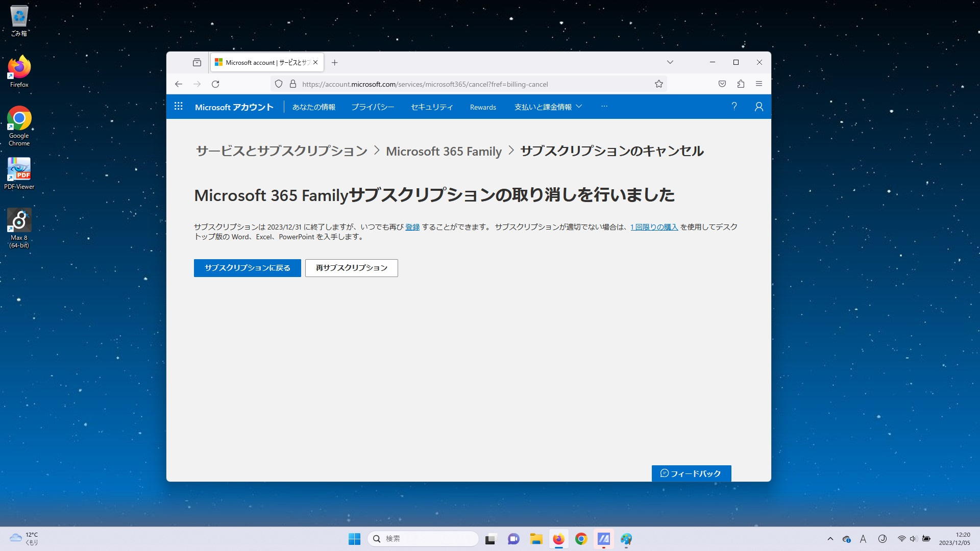The width and height of the screenshot is (980, 551).
Task: Open the Firefox View icon
Action: click(x=197, y=62)
